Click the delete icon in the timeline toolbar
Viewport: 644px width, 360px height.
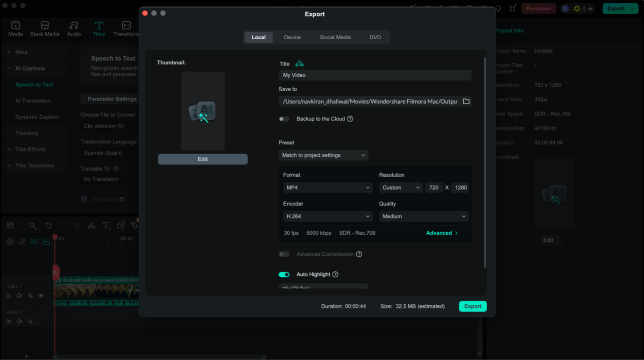[x=77, y=225]
